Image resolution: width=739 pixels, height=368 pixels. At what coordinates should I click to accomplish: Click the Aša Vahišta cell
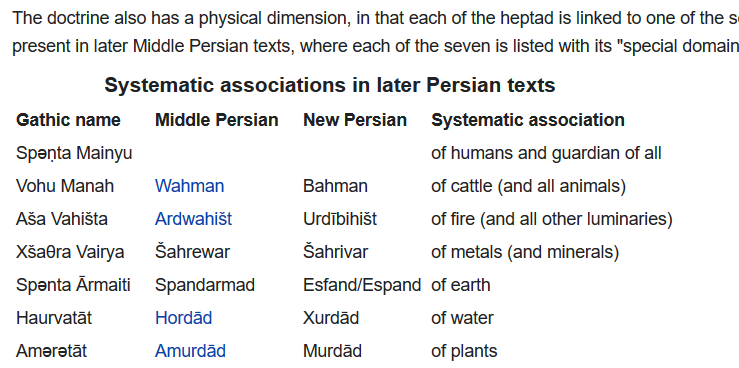click(62, 219)
